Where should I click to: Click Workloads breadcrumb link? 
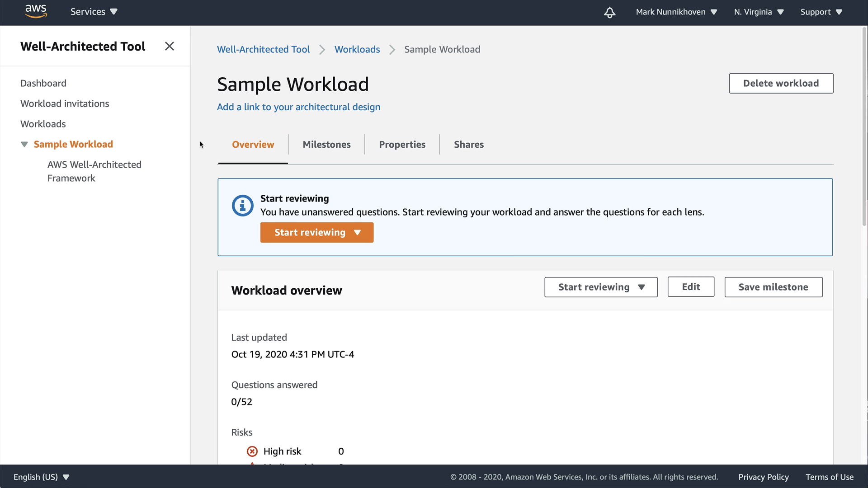click(357, 49)
